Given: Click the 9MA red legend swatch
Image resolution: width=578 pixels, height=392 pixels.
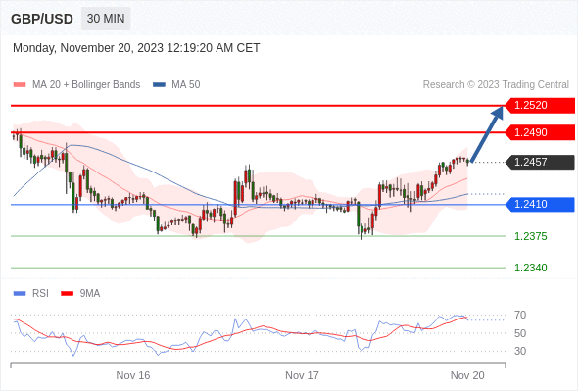Looking at the screenshot, I should click(x=67, y=294).
